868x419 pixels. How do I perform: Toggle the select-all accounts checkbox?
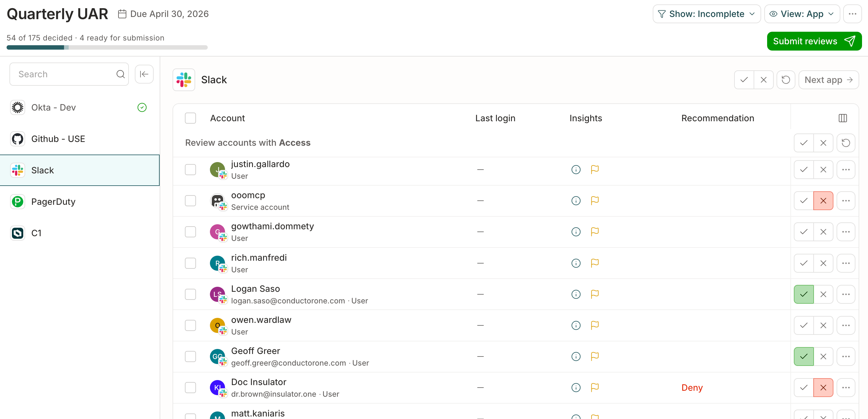(190, 118)
